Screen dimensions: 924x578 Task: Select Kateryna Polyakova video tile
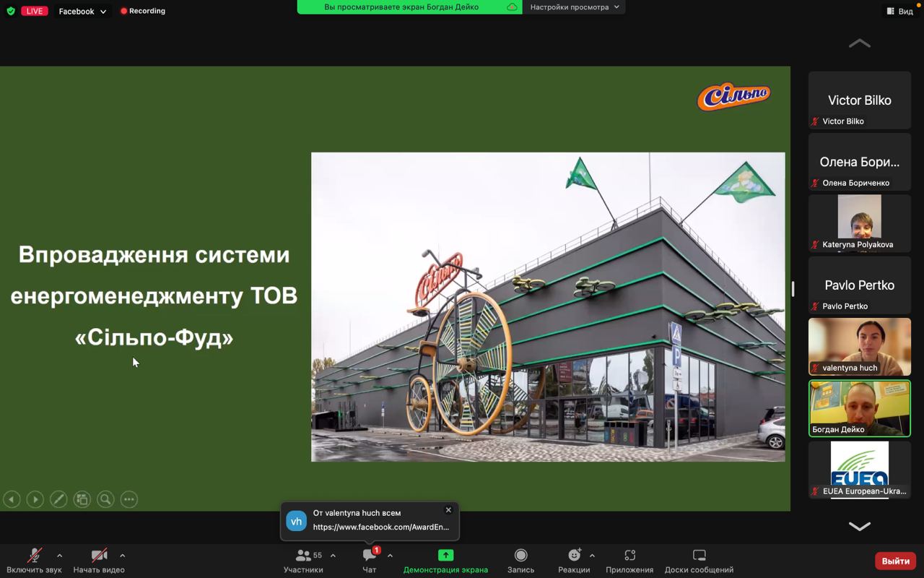click(859, 223)
